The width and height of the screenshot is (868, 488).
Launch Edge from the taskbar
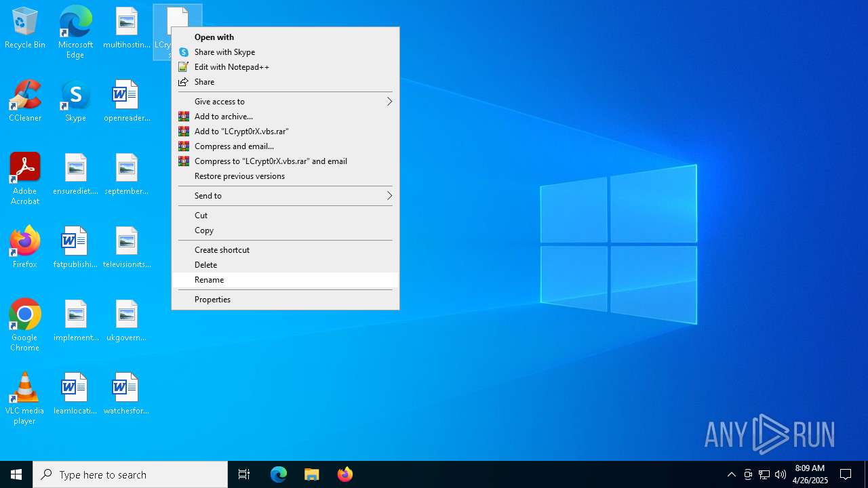click(279, 474)
